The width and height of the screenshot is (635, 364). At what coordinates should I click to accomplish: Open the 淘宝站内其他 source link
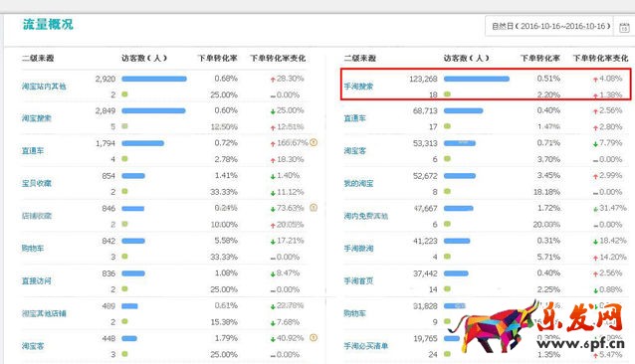coord(44,87)
